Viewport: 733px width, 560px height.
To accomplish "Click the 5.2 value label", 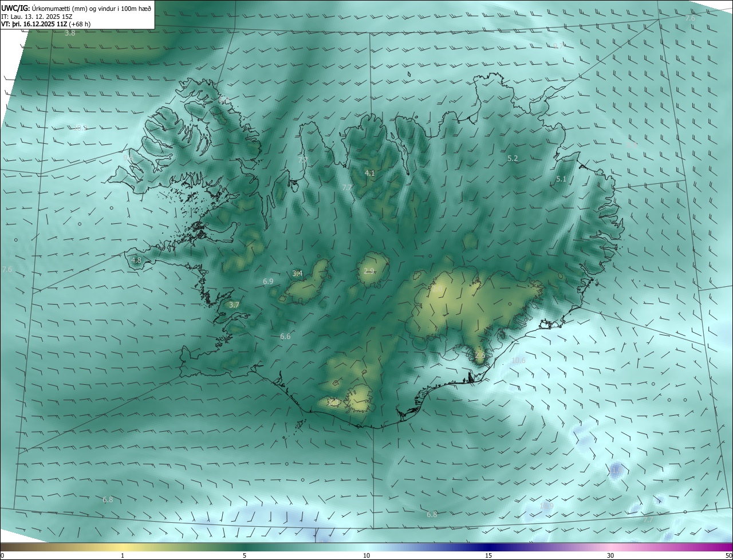I will (x=513, y=158).
